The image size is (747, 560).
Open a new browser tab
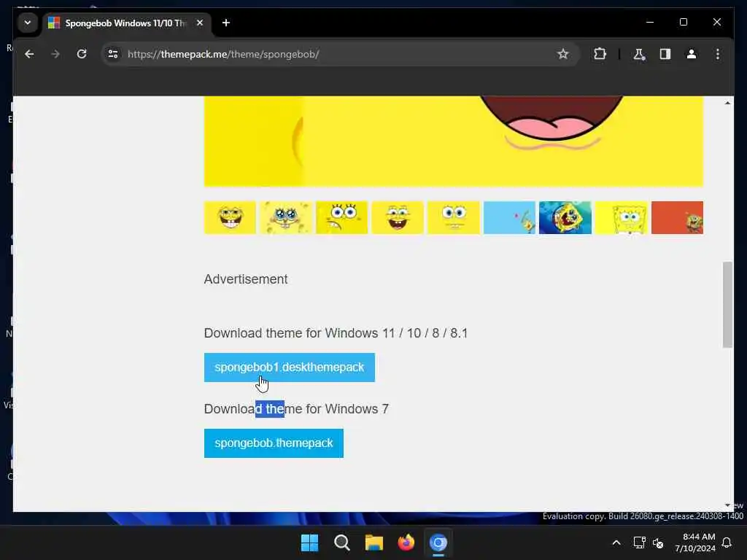click(x=226, y=23)
